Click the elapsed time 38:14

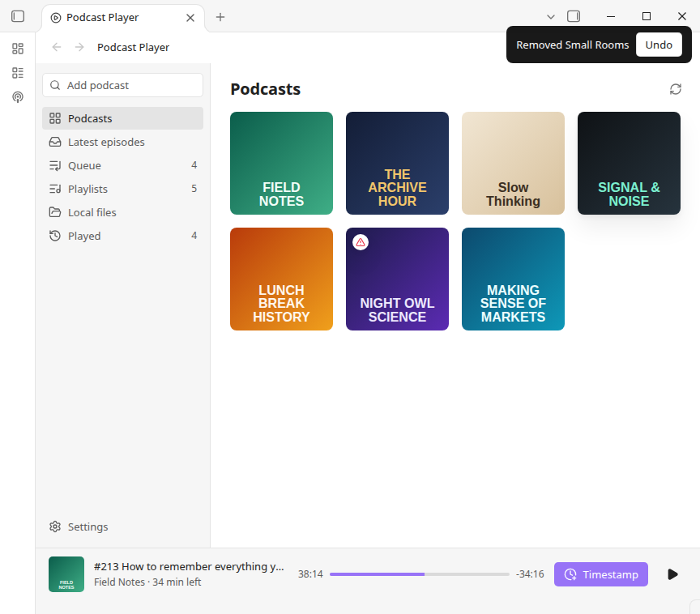[310, 574]
